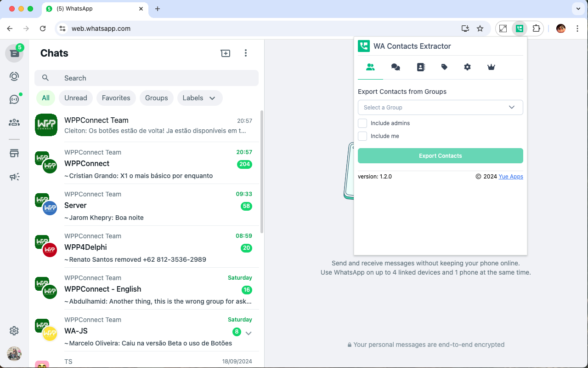The image size is (588, 368).
Task: Check the Include me checkbox
Action: point(362,136)
